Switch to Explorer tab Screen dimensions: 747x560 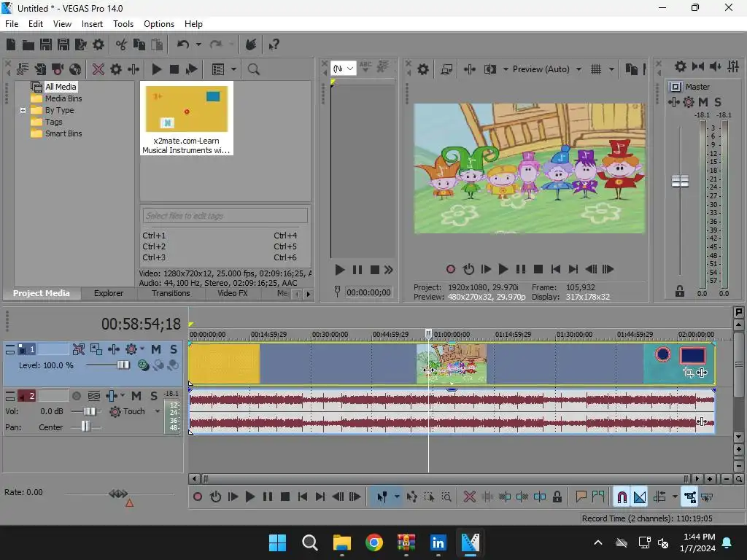(108, 293)
